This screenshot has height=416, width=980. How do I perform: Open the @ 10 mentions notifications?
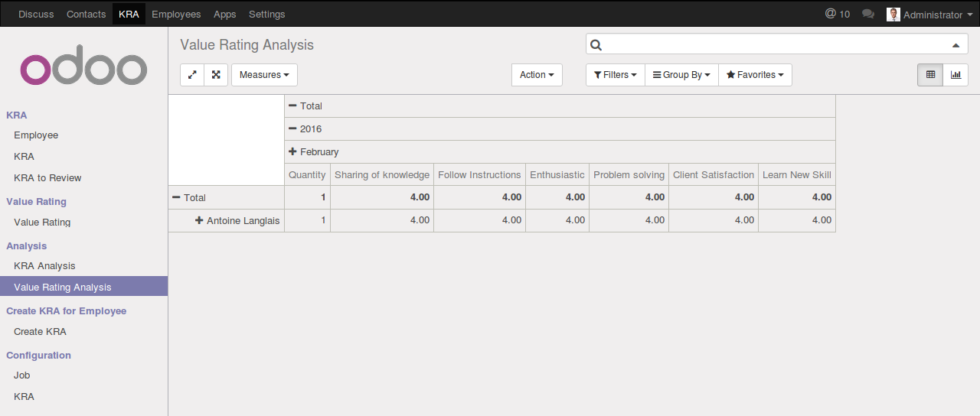[838, 15]
